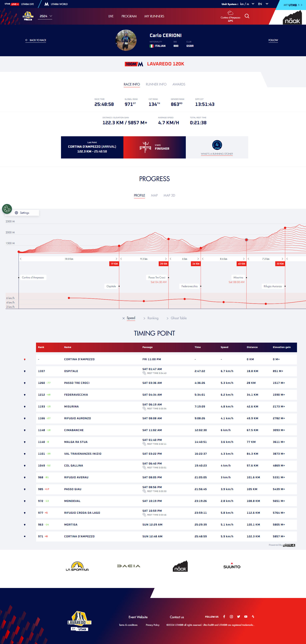Screen dimensions: 306x644
Task: Open the Instagram icon in footer
Action: pyautogui.click(x=231, y=617)
